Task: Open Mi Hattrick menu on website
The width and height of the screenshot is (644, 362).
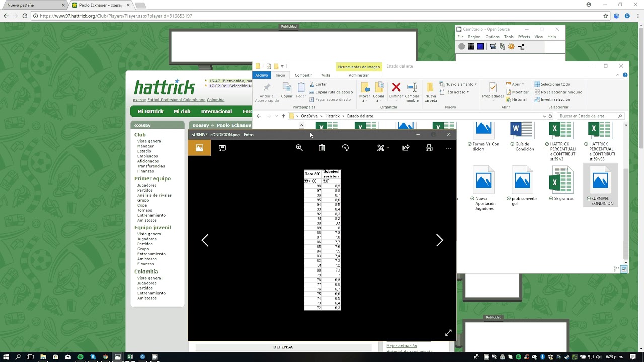Action: tap(150, 111)
